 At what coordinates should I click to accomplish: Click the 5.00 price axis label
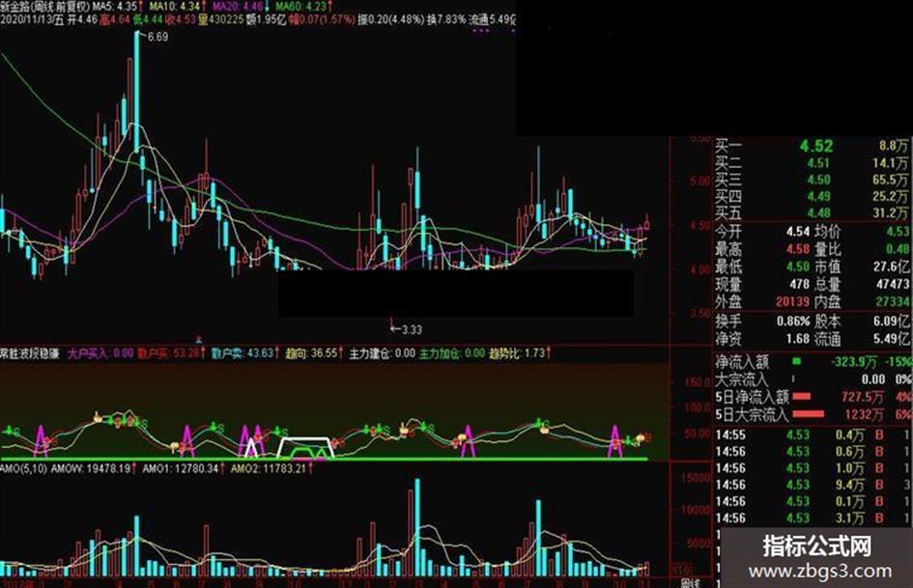pos(700,182)
